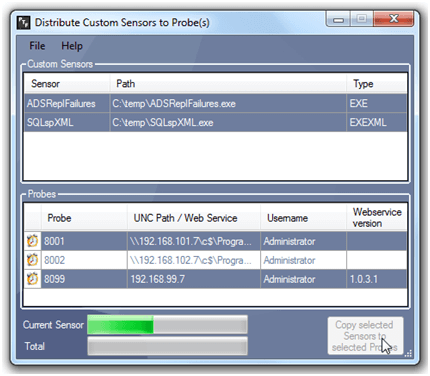
Task: Select the SQLspXML sensor row
Action: [215, 122]
